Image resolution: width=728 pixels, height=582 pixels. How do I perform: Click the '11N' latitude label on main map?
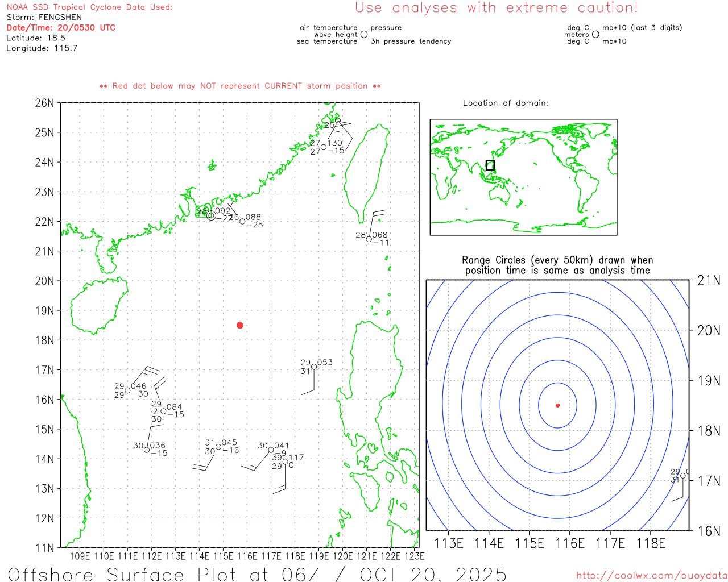[44, 548]
